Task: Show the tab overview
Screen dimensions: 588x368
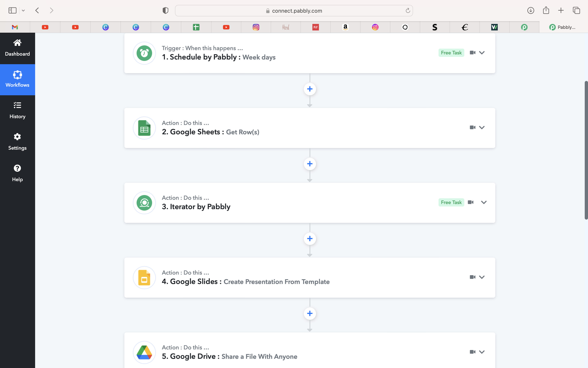Action: point(576,10)
